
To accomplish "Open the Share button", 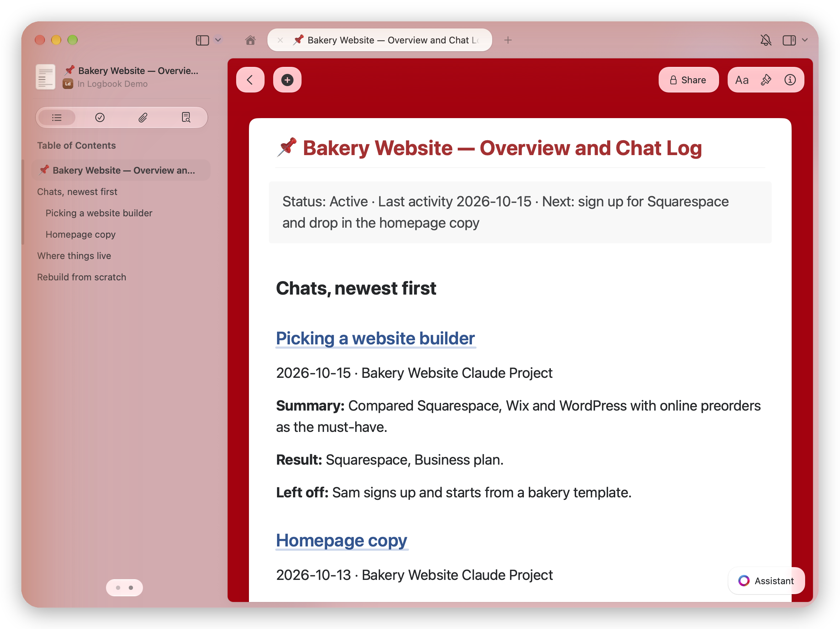I will (x=688, y=80).
